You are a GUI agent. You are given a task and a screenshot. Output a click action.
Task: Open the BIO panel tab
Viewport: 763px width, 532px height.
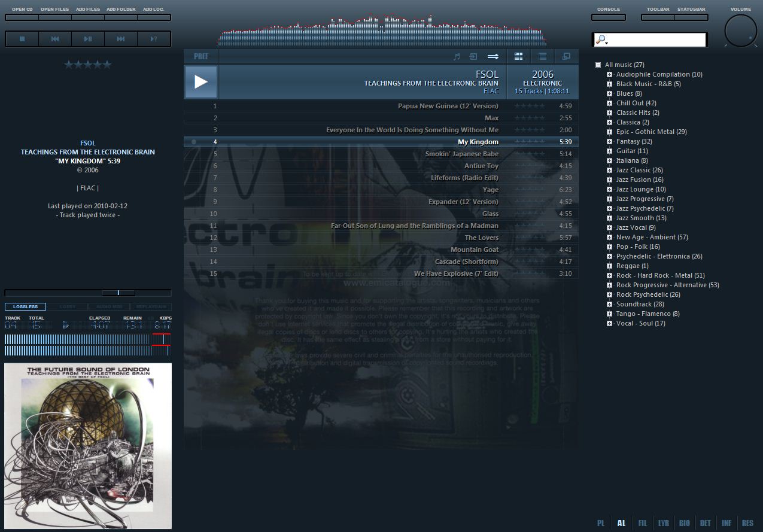[685, 523]
